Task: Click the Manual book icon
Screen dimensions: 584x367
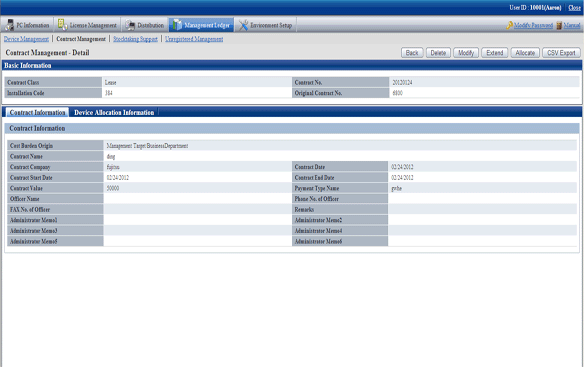Action: pos(559,25)
